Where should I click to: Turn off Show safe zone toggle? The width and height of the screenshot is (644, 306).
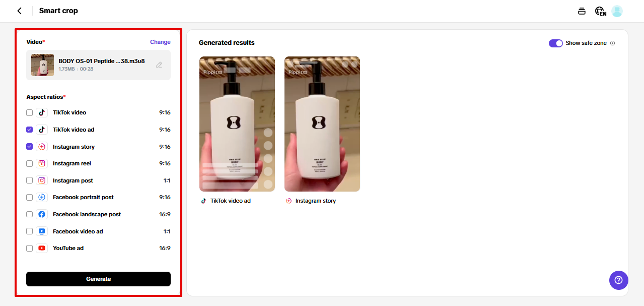[556, 43]
